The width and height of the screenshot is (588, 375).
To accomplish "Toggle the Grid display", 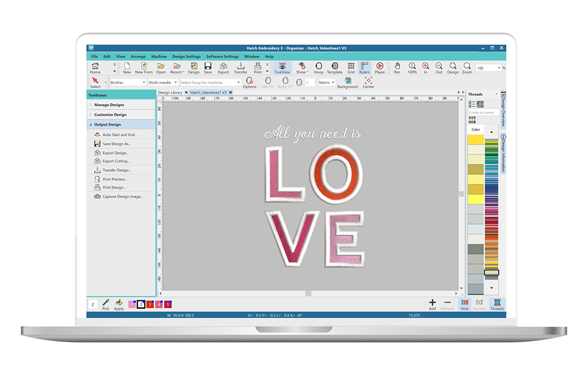I will pos(350,68).
